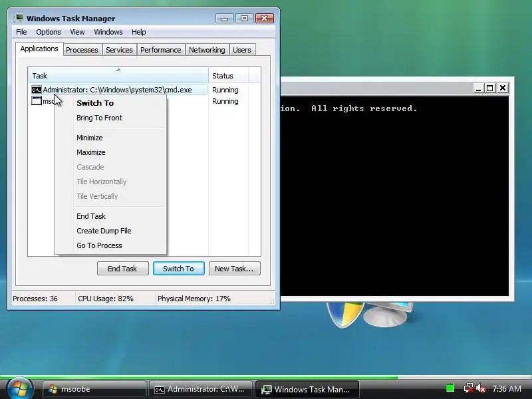Open the Options menu
This screenshot has height=399, width=532.
point(49,32)
